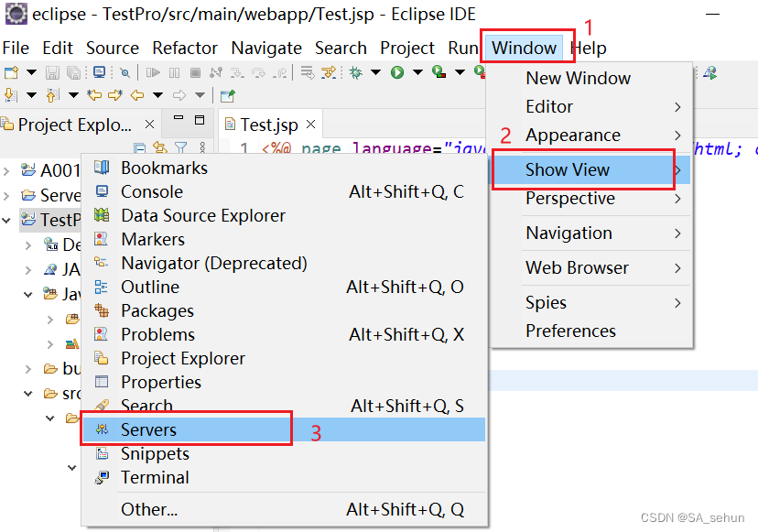This screenshot has height=532, width=758.
Task: Click Collapse All in Project Explorer
Action: 140,147
